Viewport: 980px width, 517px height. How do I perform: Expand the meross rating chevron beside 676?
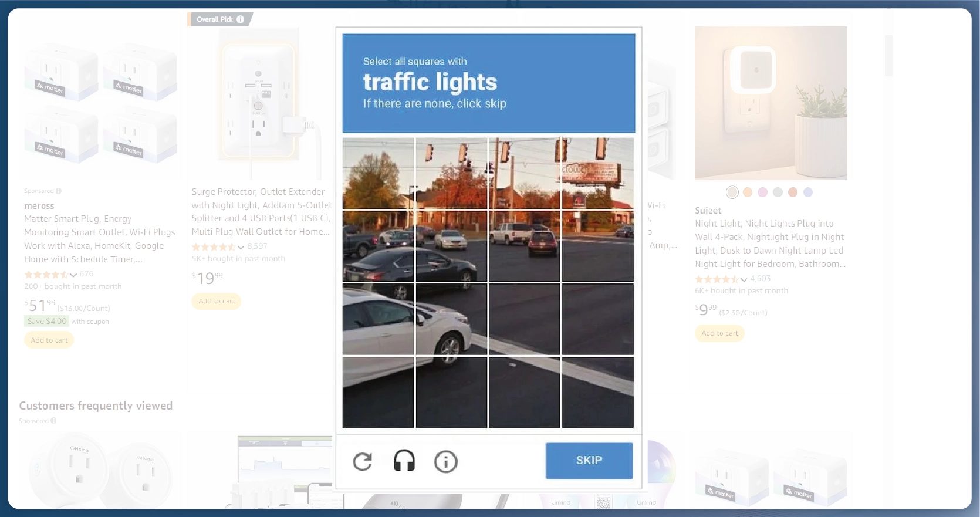(x=73, y=275)
